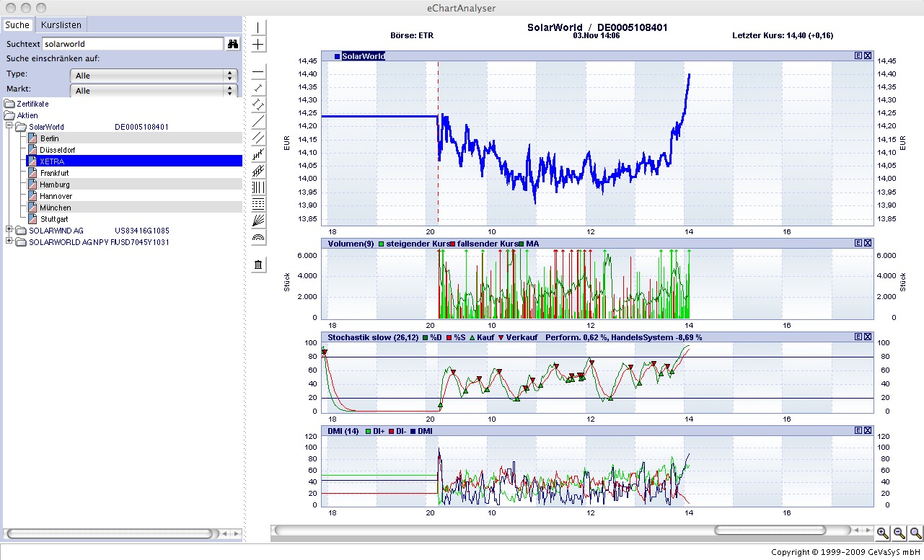Close the DMI (14) indicator panel
The height and width of the screenshot is (560, 924).
coord(868,430)
